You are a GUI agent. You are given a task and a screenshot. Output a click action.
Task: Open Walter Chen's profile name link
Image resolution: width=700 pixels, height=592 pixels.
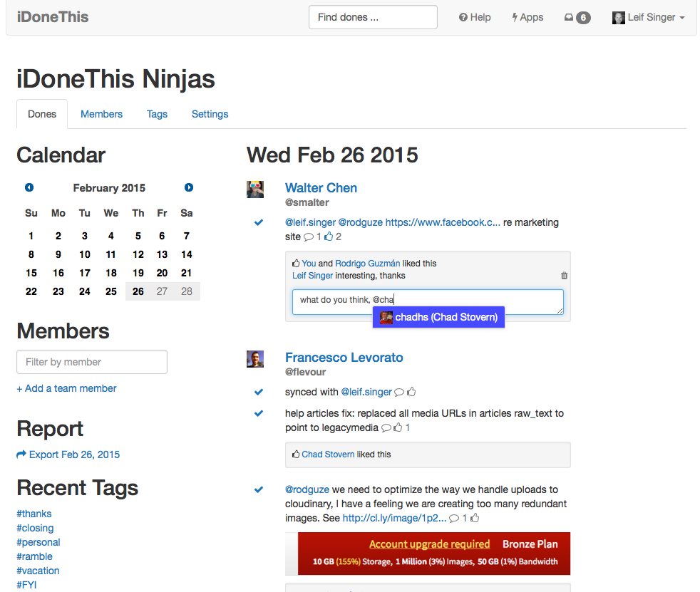click(321, 188)
